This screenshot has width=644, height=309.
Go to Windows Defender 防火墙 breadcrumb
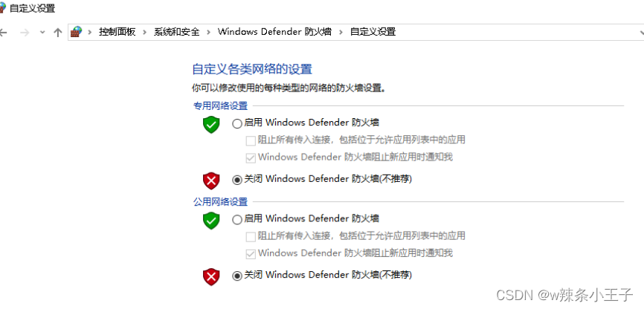tap(274, 32)
